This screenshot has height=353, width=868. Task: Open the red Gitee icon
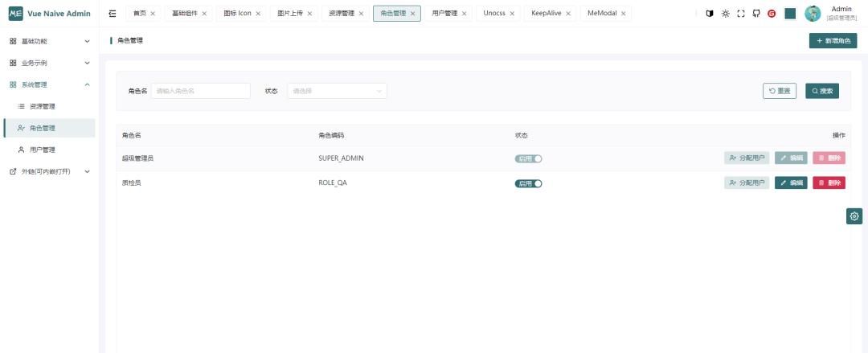pyautogui.click(x=772, y=14)
